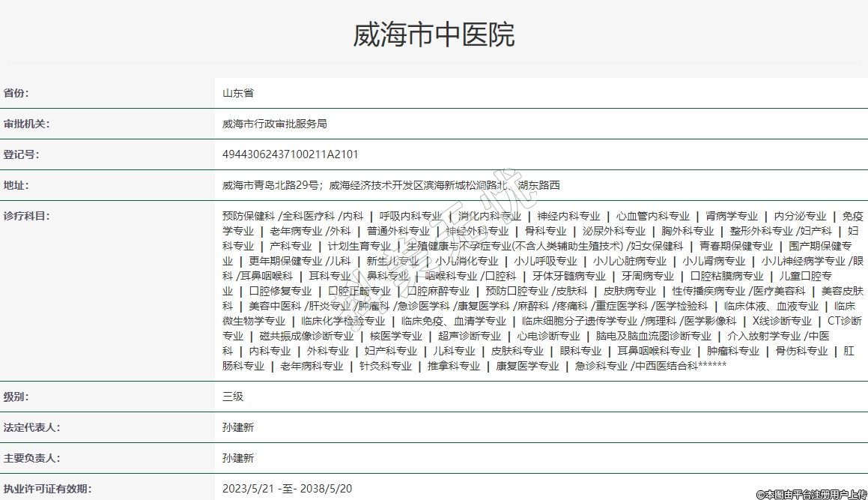The image size is (868, 500).
Task: Click 预防保健科 at start of departments list
Action: [249, 216]
